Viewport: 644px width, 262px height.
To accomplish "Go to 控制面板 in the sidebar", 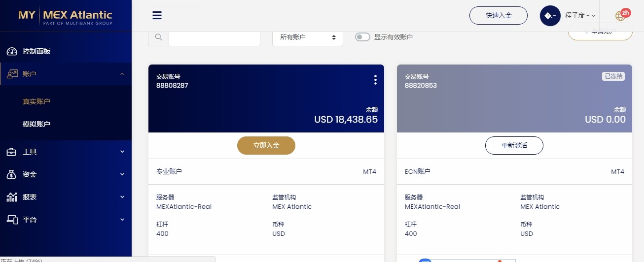I will point(36,51).
